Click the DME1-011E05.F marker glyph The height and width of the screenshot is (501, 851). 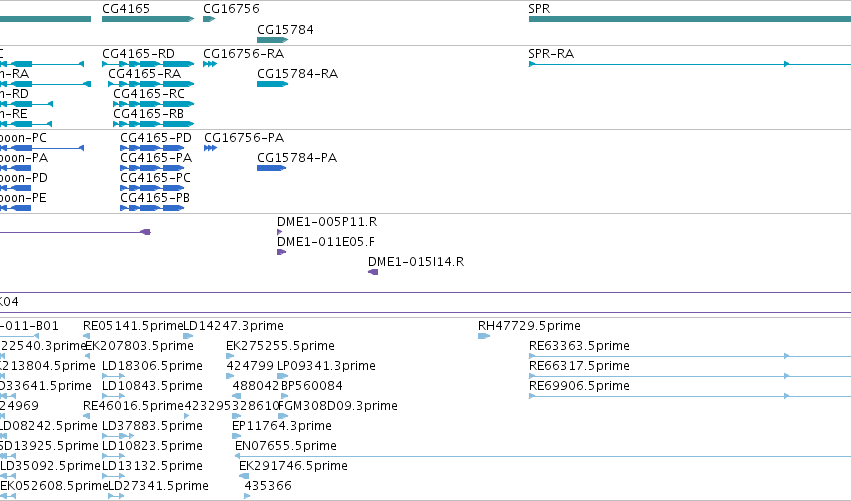tap(281, 252)
